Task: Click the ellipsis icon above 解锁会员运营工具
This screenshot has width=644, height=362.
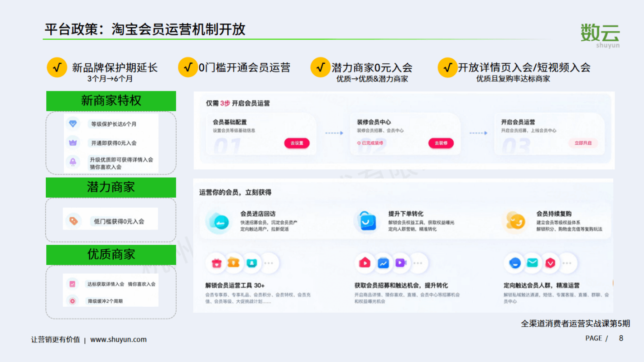Action: click(269, 263)
